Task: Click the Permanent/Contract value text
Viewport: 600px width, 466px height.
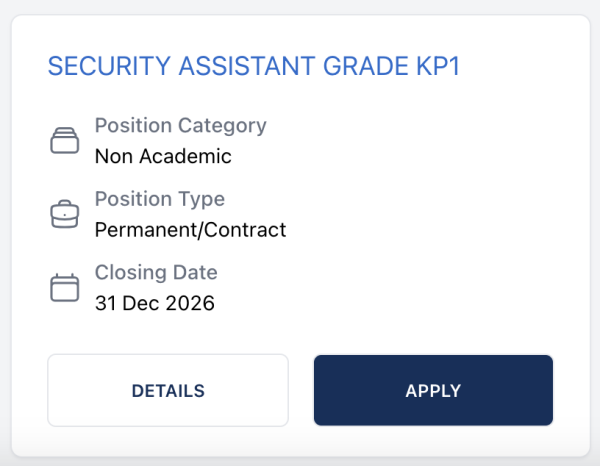Action: [x=190, y=230]
